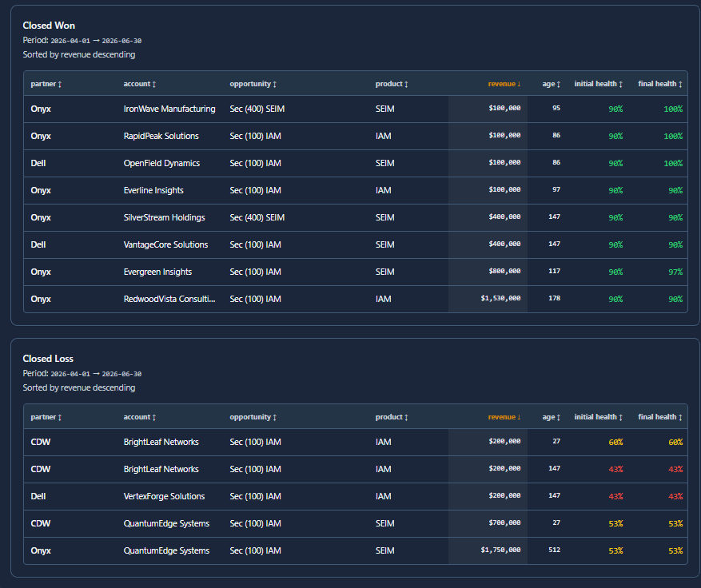Image resolution: width=701 pixels, height=588 pixels.
Task: Sort Closed Won table by opportunity header
Action: (x=253, y=84)
